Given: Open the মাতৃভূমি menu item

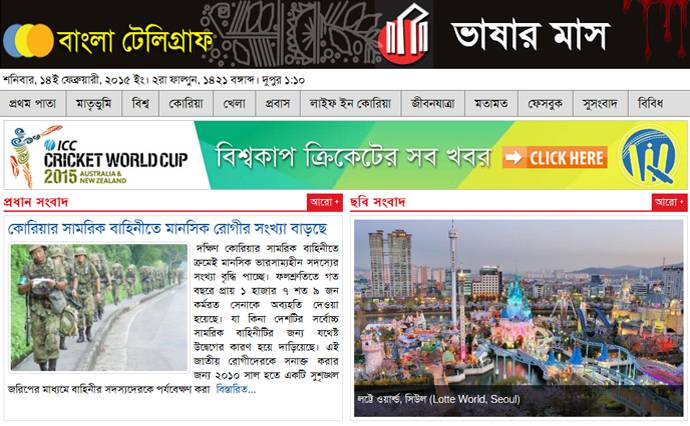Looking at the screenshot, I should click(94, 104).
